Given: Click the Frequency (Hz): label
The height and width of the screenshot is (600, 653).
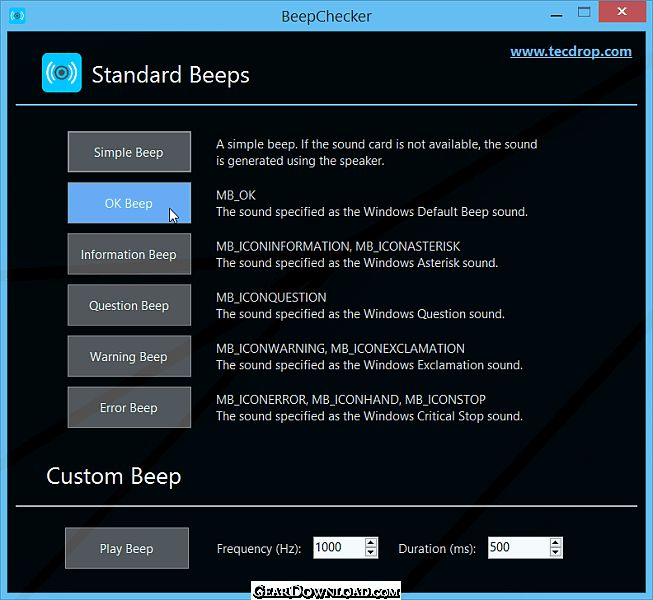Looking at the screenshot, I should 259,549.
